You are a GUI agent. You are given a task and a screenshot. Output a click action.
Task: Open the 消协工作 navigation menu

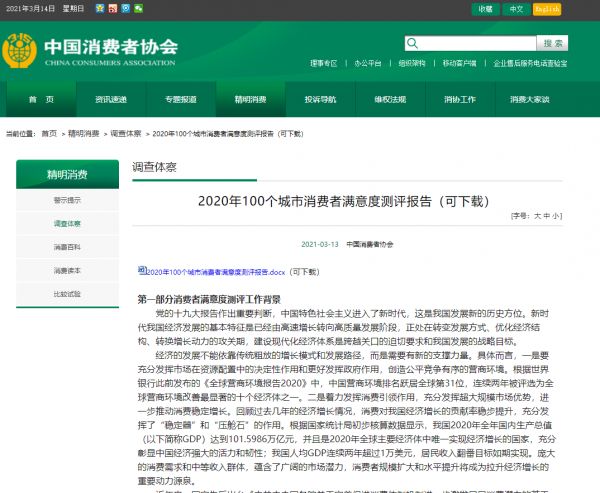460,100
